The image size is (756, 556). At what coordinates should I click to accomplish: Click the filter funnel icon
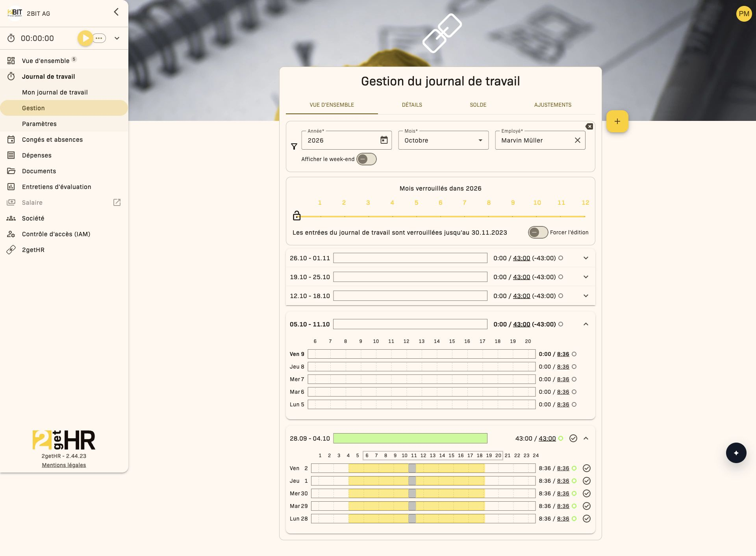pos(294,146)
